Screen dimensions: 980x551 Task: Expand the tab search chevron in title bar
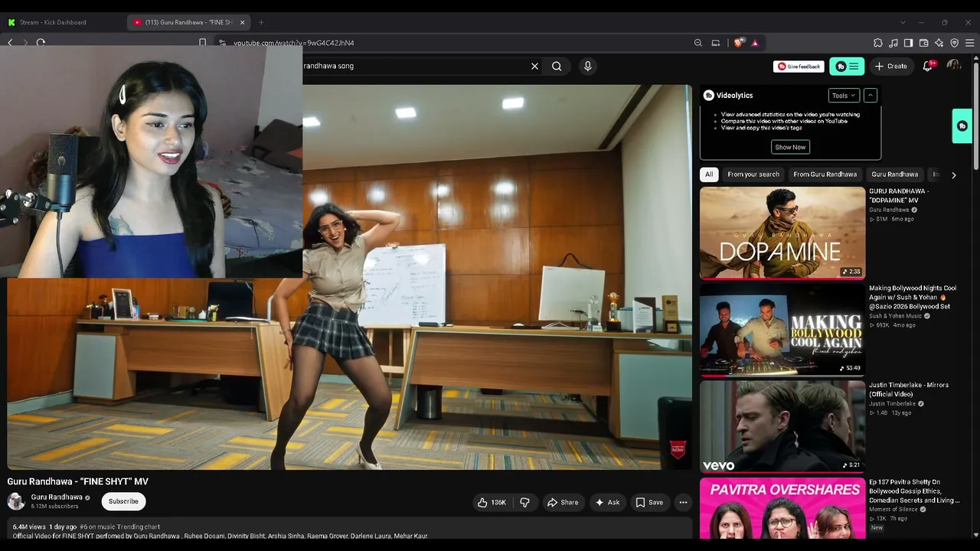click(x=903, y=22)
